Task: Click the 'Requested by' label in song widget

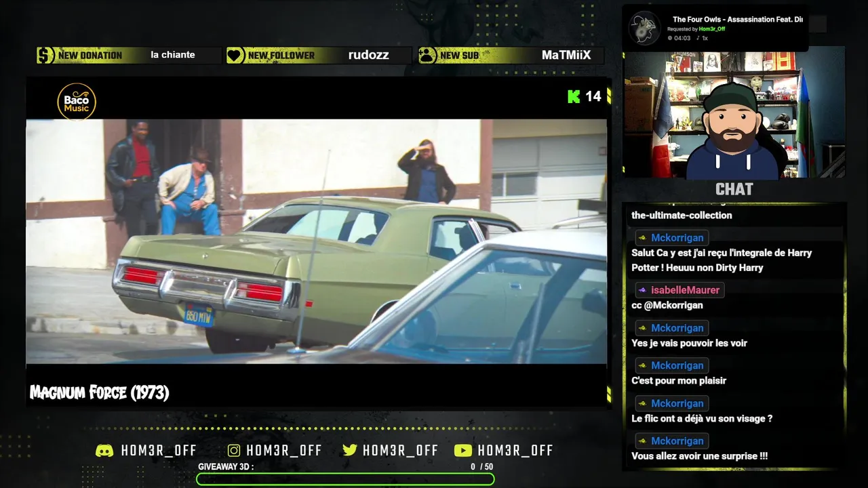Action: point(682,29)
